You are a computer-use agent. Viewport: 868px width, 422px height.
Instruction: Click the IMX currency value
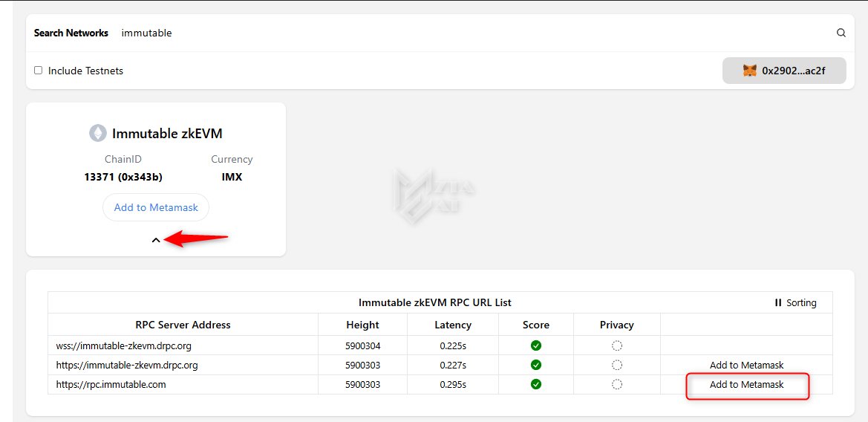[232, 178]
